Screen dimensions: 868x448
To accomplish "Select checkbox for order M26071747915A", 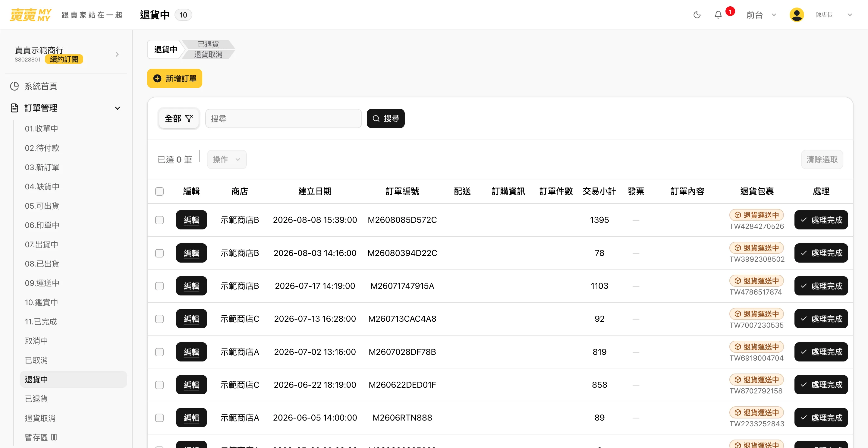I will (x=159, y=286).
